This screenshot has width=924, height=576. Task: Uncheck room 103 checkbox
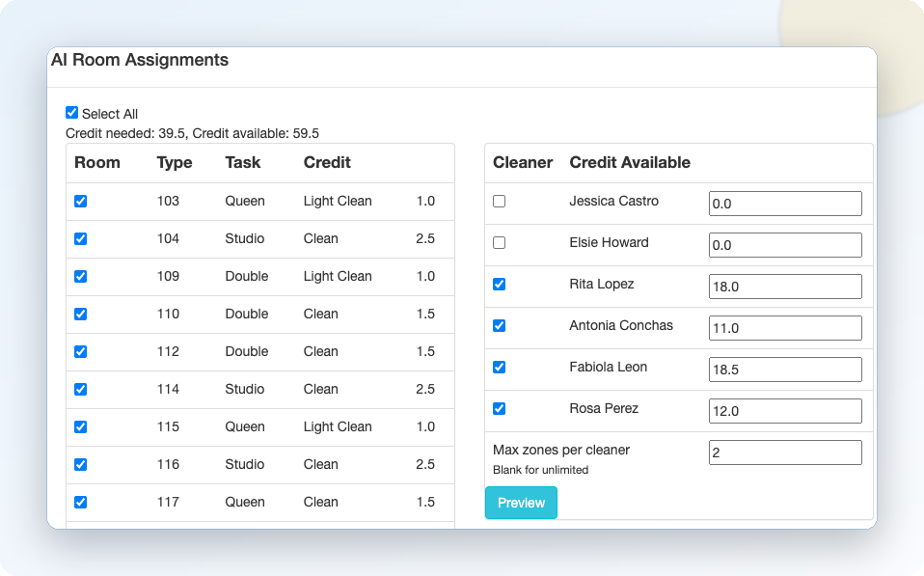point(81,201)
